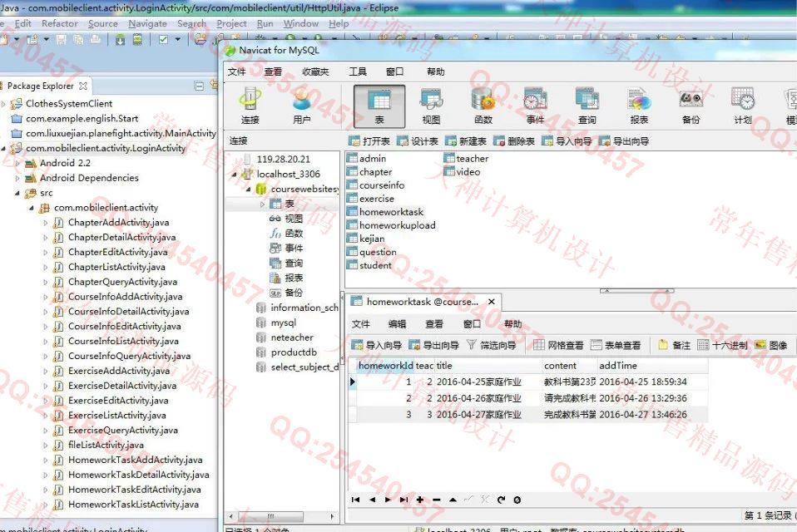Close the homeworktask @course... tab
797x532 pixels.
click(492, 302)
